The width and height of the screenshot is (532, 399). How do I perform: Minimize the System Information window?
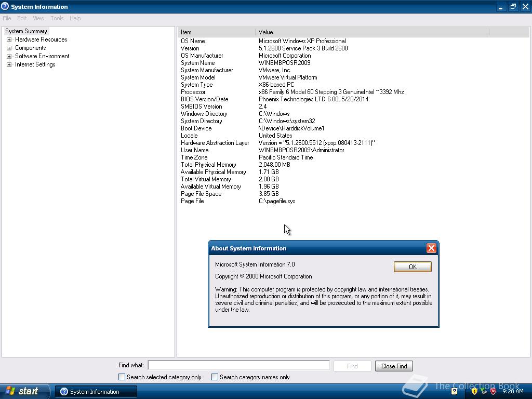(501, 6)
